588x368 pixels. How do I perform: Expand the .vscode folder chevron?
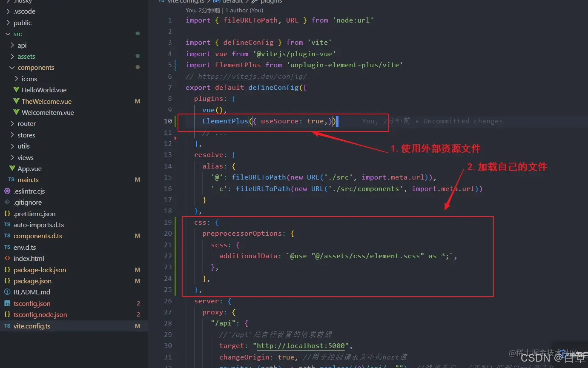click(x=8, y=11)
